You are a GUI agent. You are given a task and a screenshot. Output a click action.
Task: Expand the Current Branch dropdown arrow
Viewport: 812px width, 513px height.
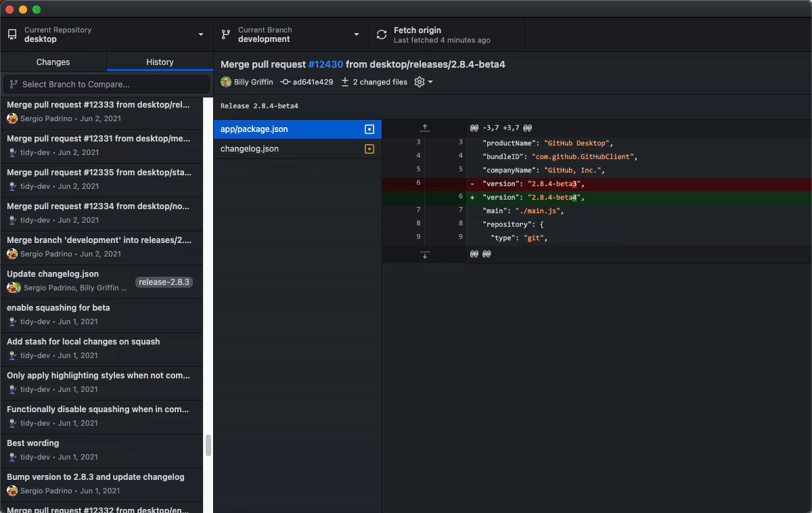pos(357,35)
